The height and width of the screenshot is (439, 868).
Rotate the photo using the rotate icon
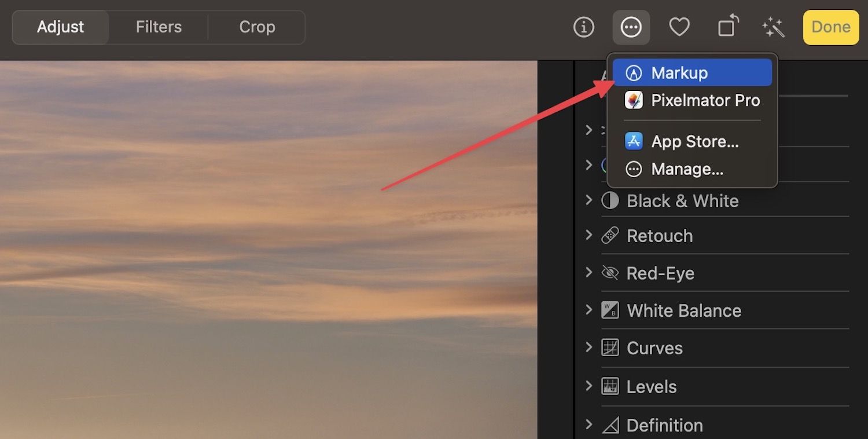pyautogui.click(x=727, y=27)
